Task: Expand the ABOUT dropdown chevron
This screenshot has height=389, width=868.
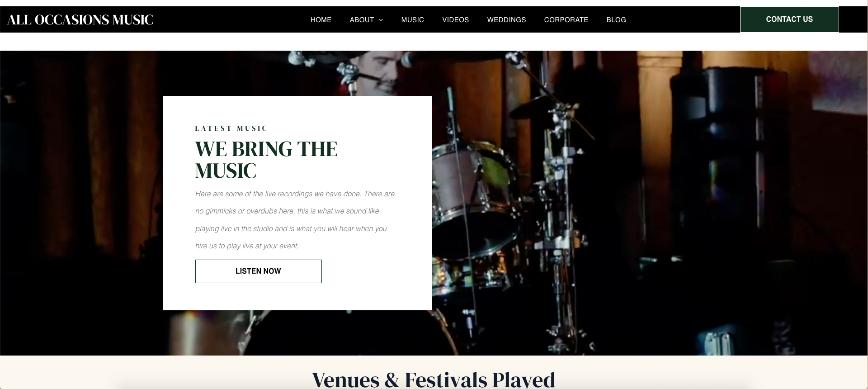Action: pyautogui.click(x=381, y=20)
